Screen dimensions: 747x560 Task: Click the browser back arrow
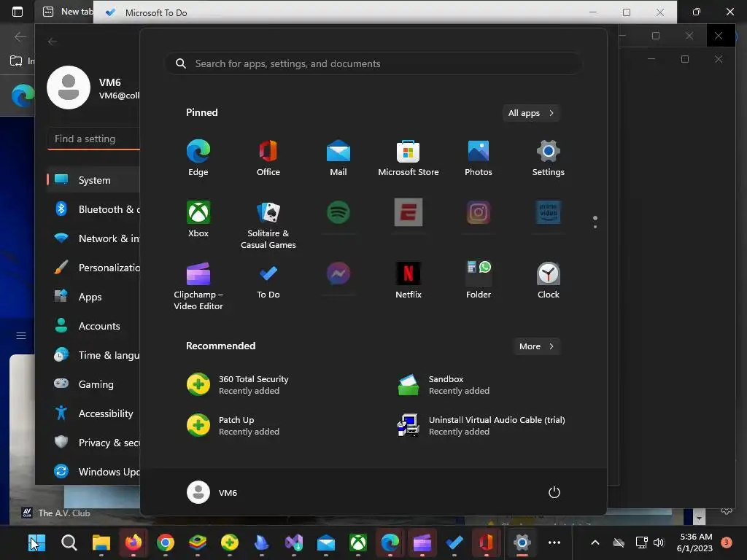(x=20, y=36)
